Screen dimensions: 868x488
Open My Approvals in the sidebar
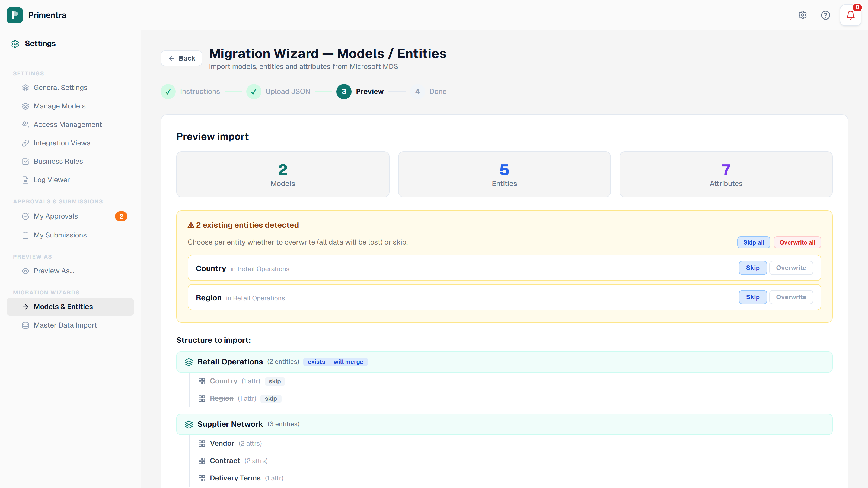click(x=70, y=216)
